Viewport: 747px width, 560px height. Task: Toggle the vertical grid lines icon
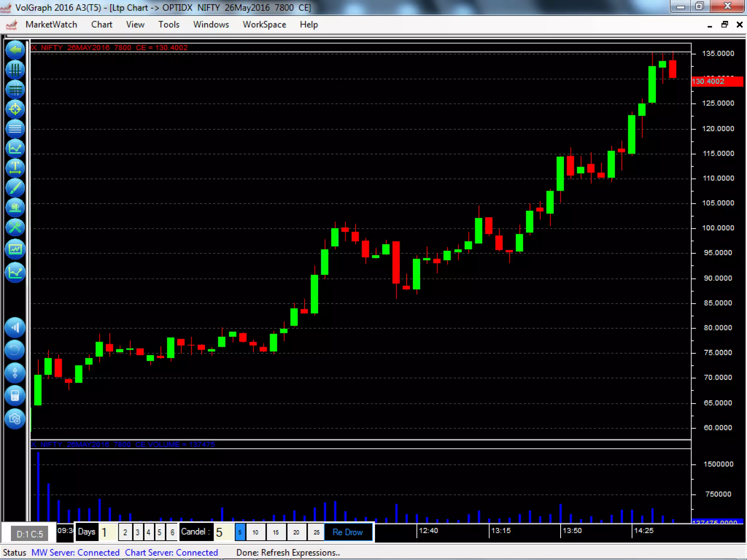click(x=15, y=70)
